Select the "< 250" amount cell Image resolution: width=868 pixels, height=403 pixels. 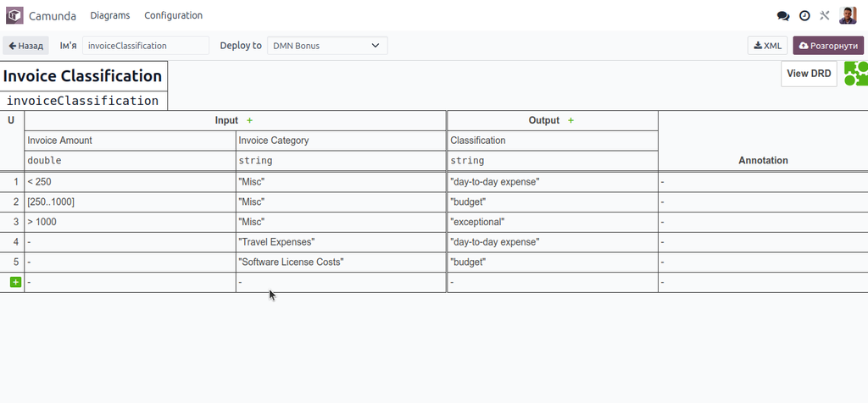pos(130,182)
